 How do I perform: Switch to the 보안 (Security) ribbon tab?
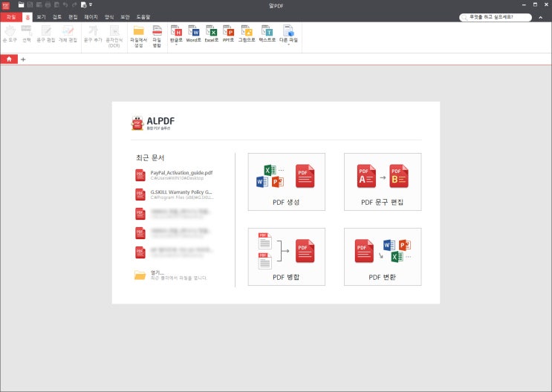coord(125,17)
